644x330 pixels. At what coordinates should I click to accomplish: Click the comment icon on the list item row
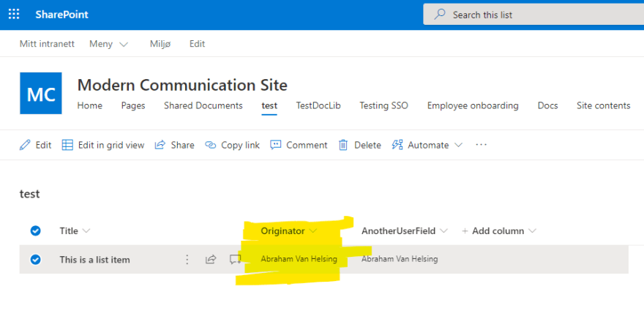[235, 259]
